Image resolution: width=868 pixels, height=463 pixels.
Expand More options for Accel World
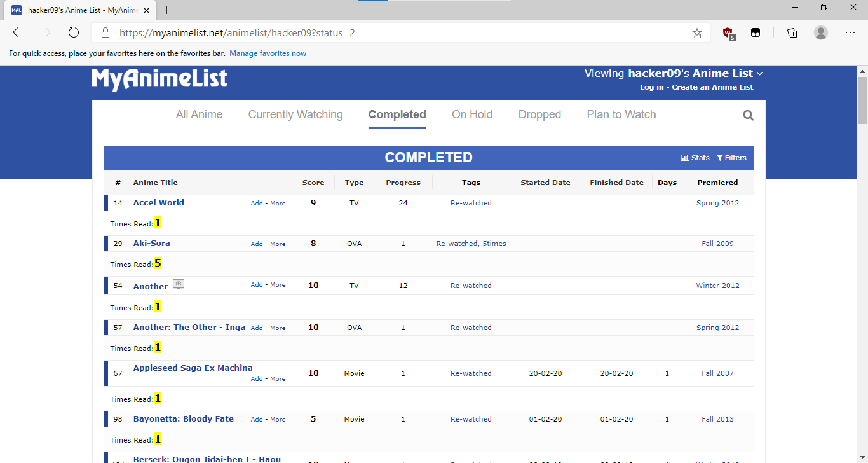[x=278, y=204]
